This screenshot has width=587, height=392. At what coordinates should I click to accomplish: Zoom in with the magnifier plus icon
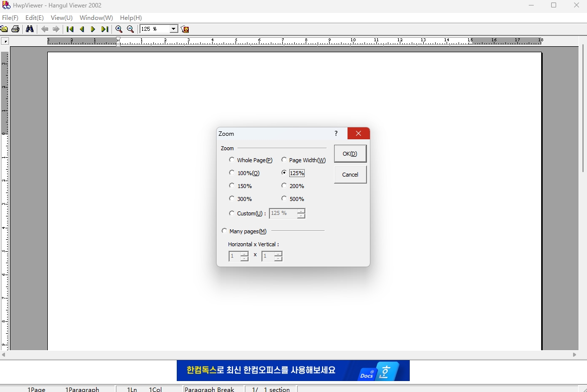(x=119, y=29)
